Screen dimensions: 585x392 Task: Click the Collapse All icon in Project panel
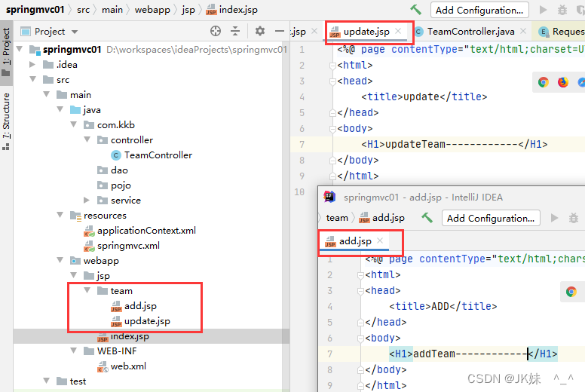pos(235,31)
